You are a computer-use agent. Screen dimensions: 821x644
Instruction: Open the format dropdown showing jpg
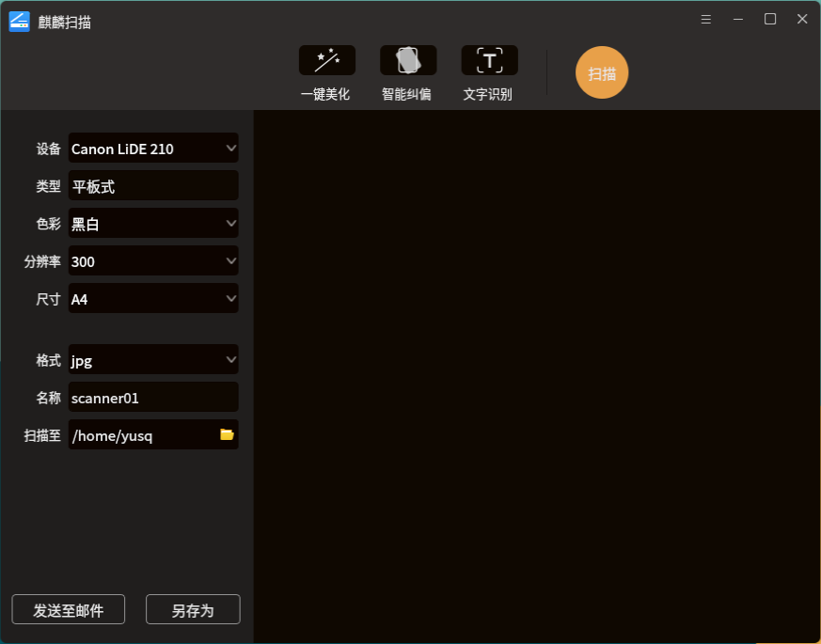click(153, 360)
